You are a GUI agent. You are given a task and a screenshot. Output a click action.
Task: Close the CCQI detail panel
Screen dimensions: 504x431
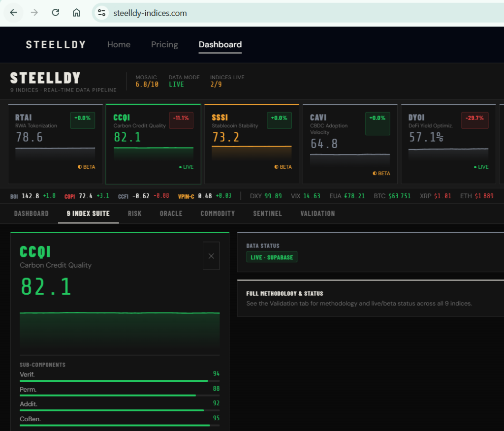[x=211, y=256]
